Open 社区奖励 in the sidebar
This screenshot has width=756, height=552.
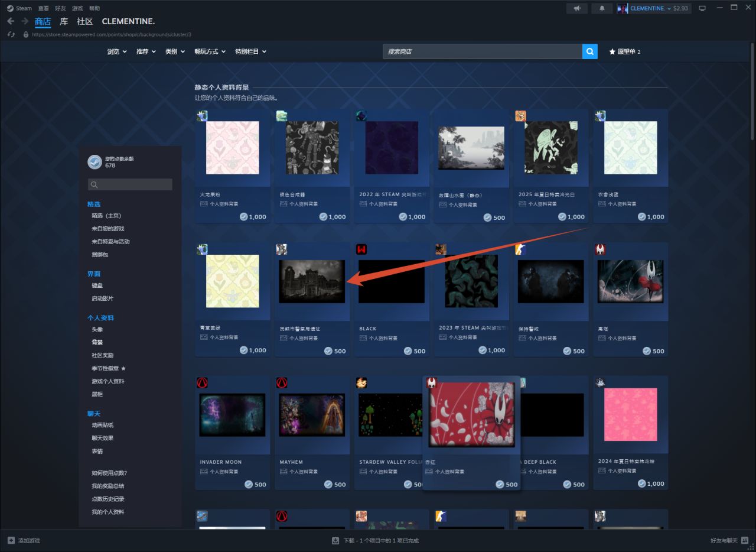click(x=103, y=355)
